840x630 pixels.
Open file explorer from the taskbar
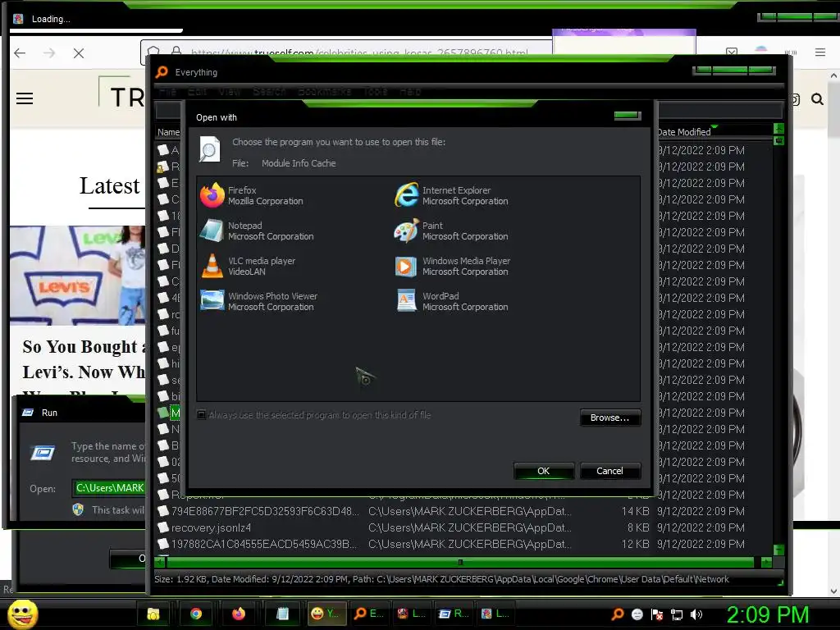point(153,614)
